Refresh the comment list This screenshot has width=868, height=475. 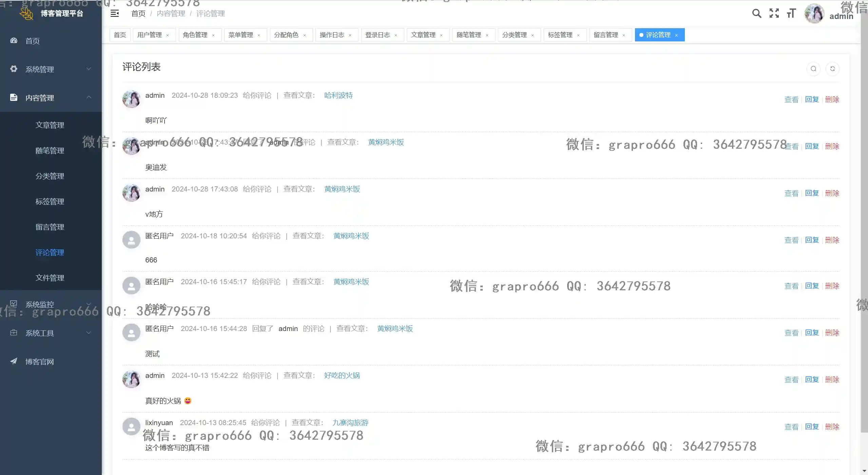(x=832, y=69)
